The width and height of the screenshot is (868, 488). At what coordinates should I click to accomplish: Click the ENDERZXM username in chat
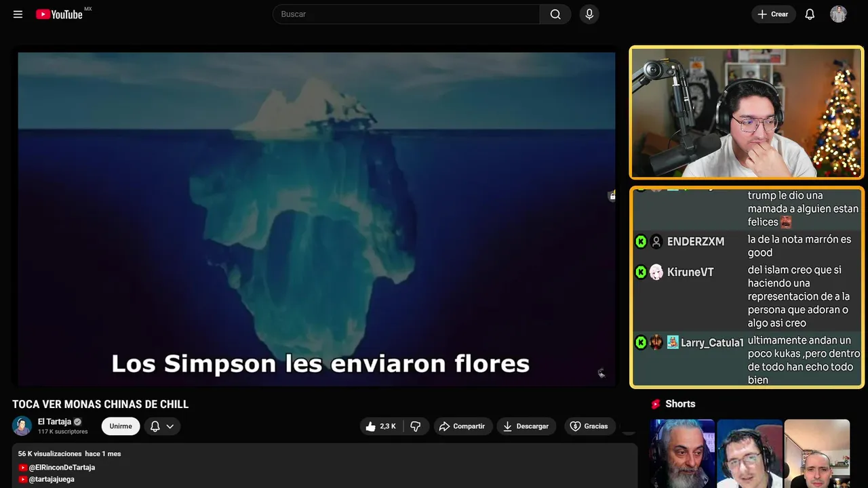[696, 241]
